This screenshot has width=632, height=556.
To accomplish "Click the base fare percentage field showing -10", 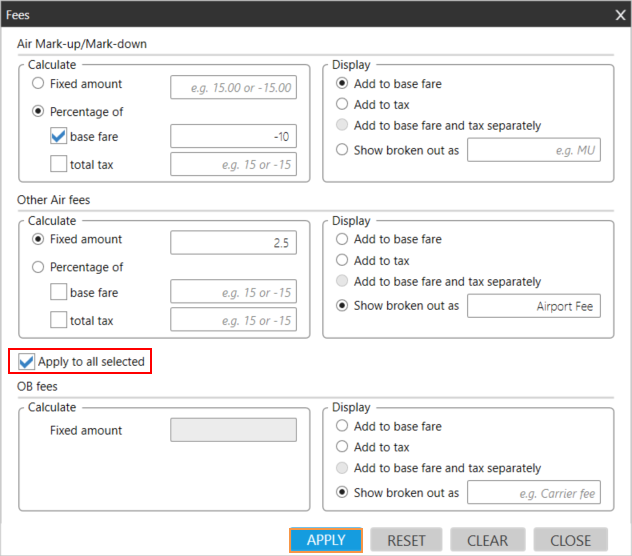I will (x=233, y=137).
